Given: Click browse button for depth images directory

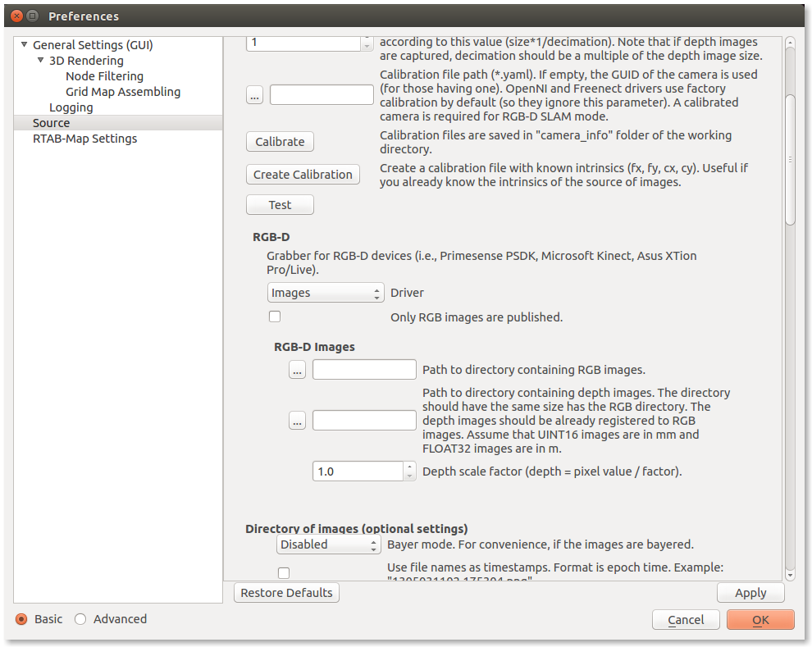Looking at the screenshot, I should 298,421.
